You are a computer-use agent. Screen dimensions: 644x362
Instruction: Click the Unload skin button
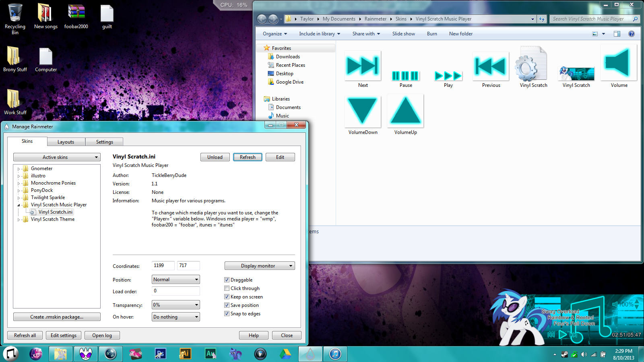point(215,157)
